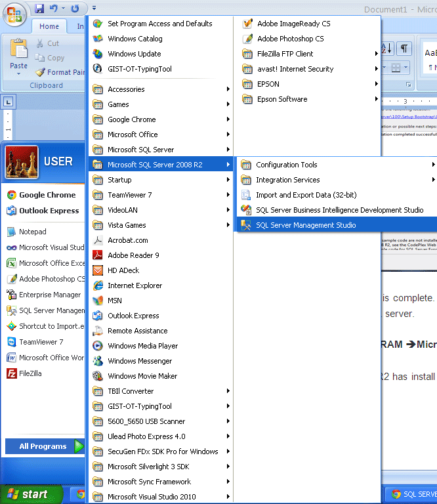Launch Windows Media Player
437x504 pixels.
tap(160, 346)
